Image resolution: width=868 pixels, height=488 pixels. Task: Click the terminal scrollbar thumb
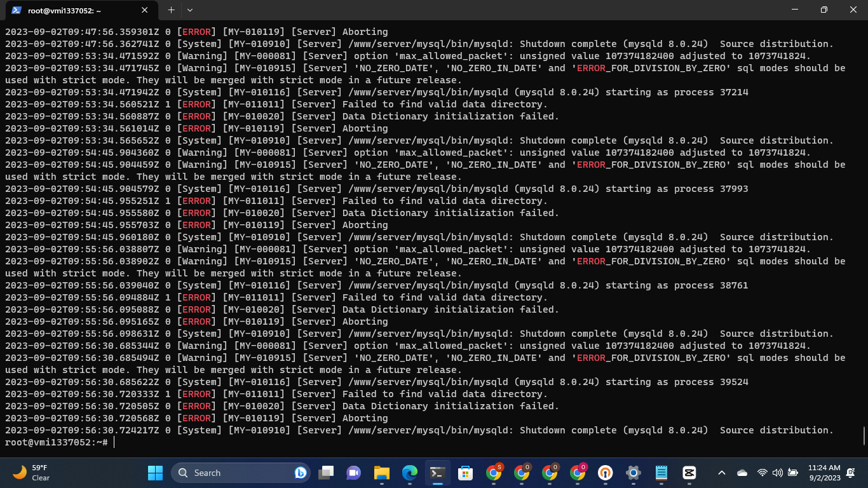(x=864, y=437)
